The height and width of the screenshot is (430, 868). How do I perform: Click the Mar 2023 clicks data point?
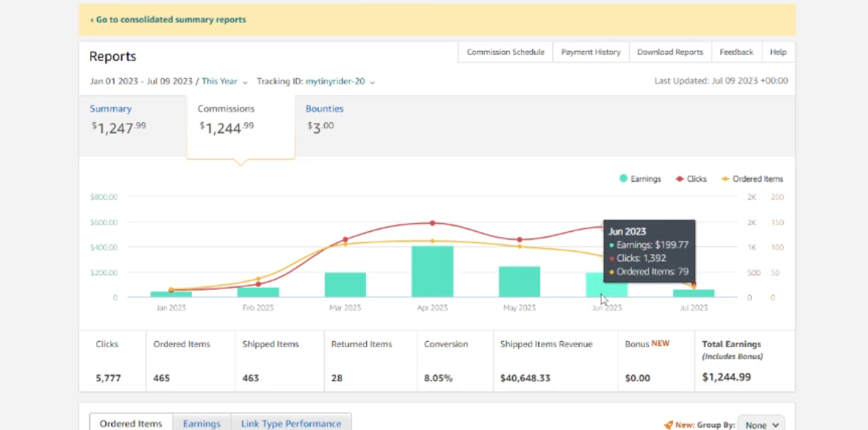pos(345,239)
